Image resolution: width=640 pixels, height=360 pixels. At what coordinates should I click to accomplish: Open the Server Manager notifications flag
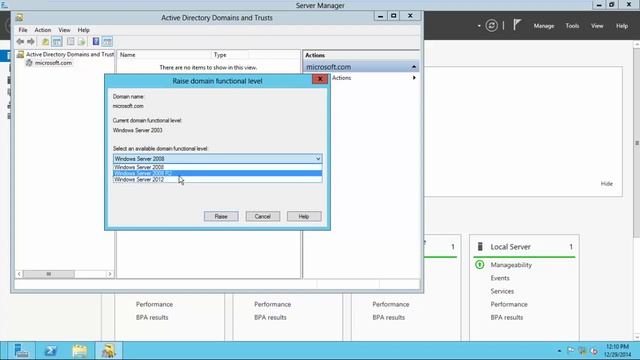pyautogui.click(x=517, y=25)
